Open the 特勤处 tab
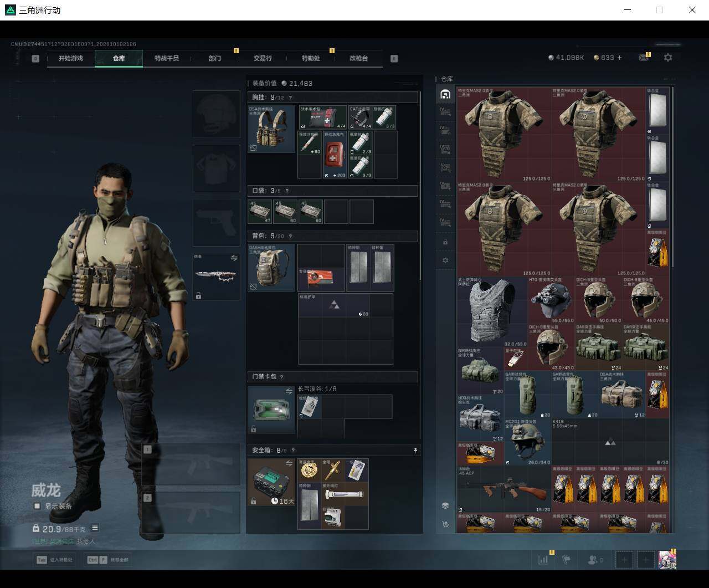The width and height of the screenshot is (709, 588). coord(311,58)
